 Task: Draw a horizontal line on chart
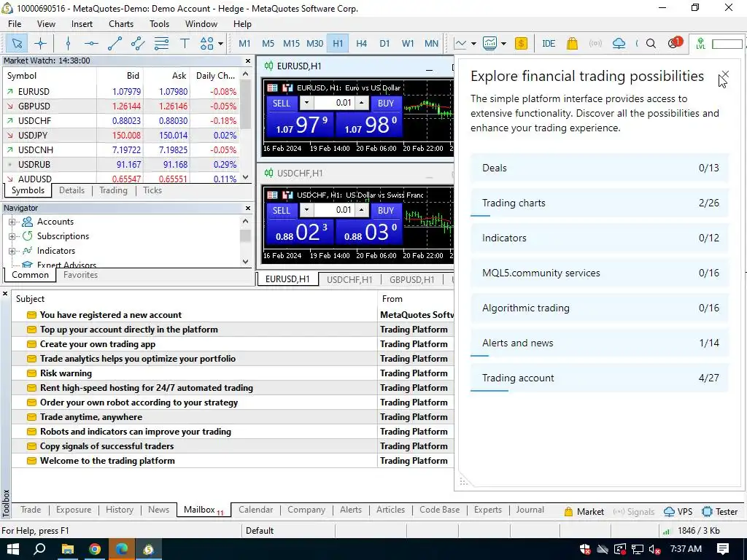91,44
